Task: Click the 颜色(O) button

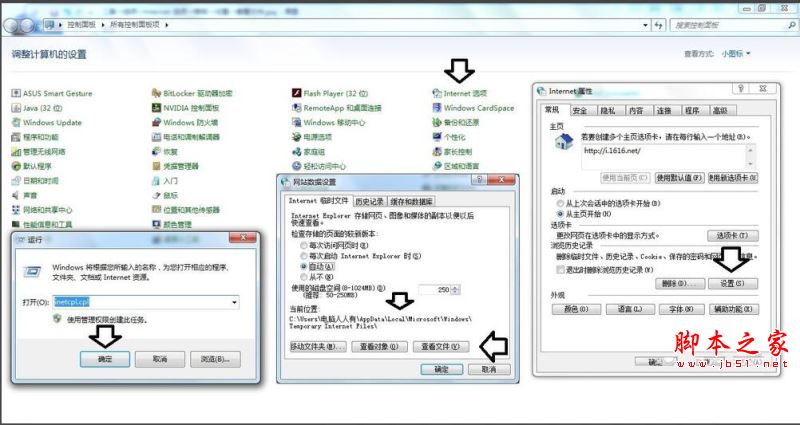Action: coord(577,309)
